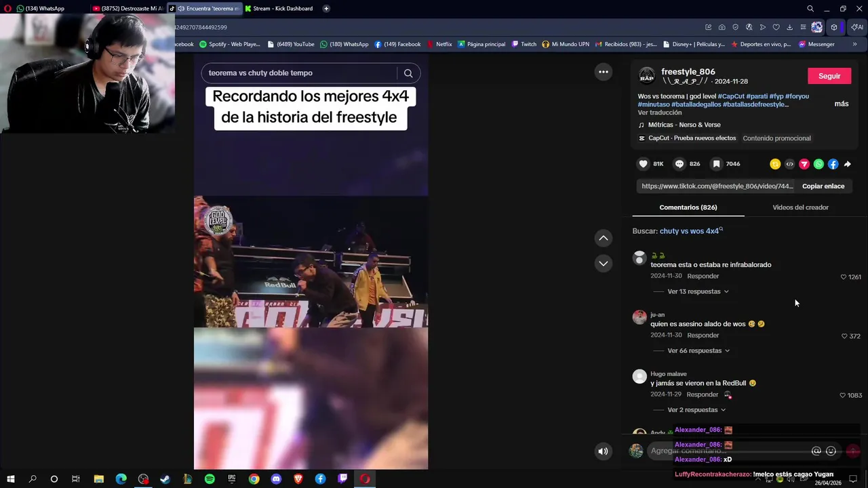Open Opera privacy shield icon
868x488 pixels.
[x=735, y=27]
